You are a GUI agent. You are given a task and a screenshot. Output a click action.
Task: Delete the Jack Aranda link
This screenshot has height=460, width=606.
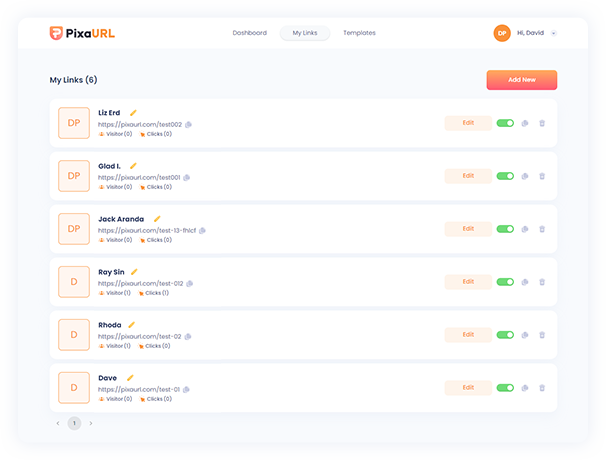(542, 229)
